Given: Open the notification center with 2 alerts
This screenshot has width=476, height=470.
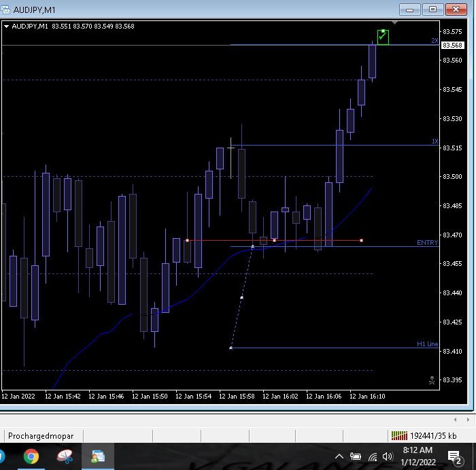Looking at the screenshot, I should (x=455, y=458).
